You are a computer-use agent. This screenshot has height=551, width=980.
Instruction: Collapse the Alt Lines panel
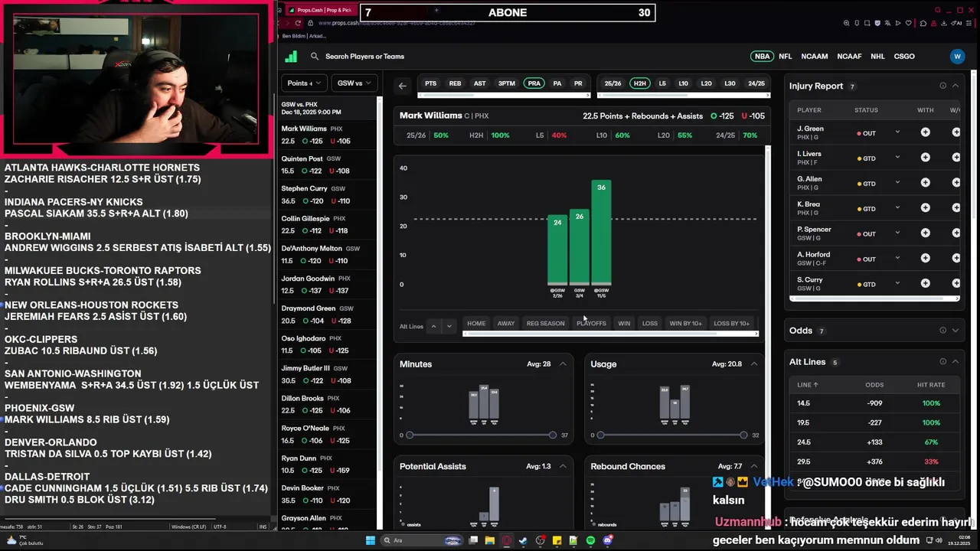(x=955, y=362)
